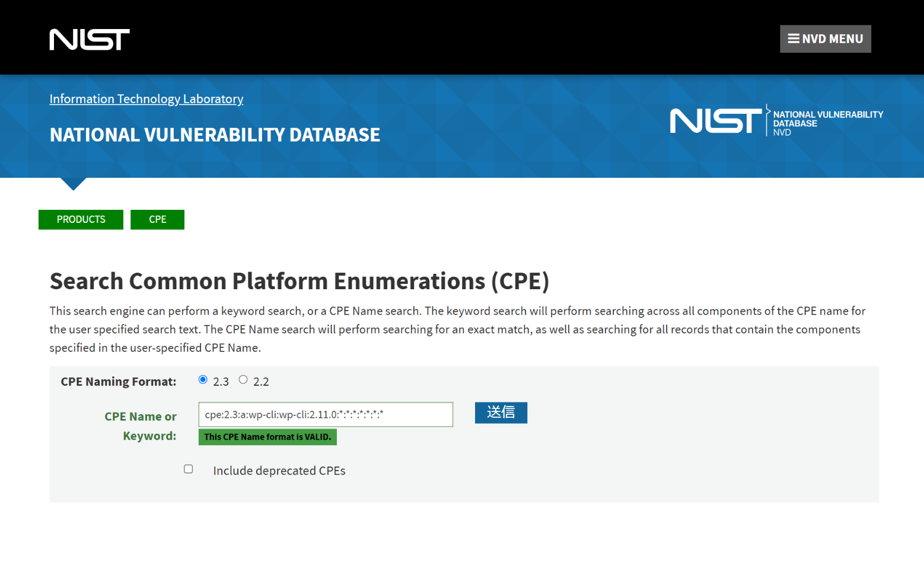Viewport: 924px width, 566px height.
Task: Navigate to the PRODUCTS breadcrumb
Action: [81, 219]
